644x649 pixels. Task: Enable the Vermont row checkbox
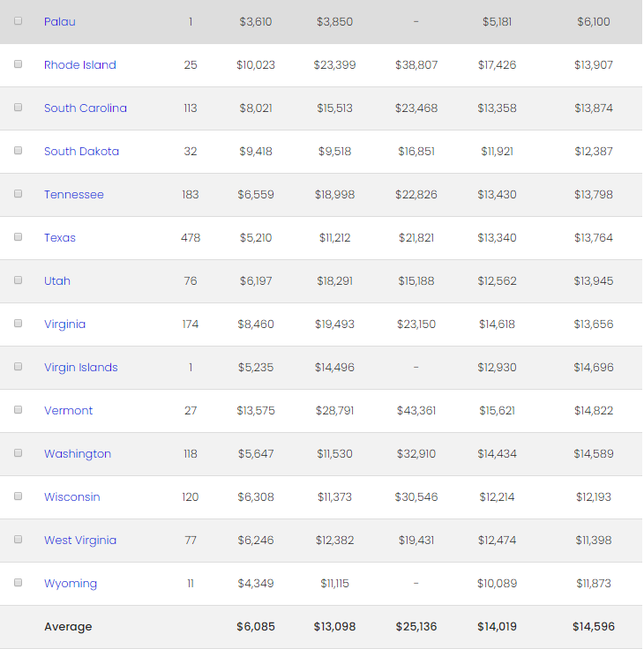pyautogui.click(x=18, y=410)
